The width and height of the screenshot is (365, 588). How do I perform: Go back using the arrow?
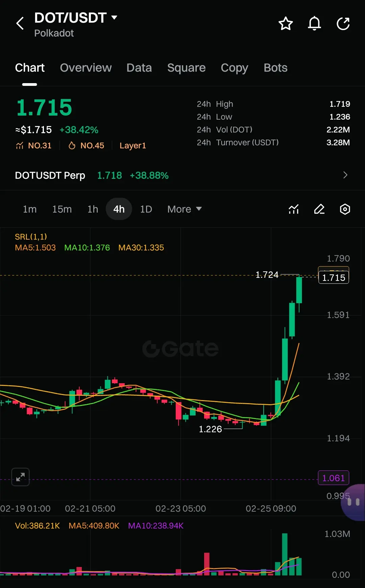click(x=20, y=23)
